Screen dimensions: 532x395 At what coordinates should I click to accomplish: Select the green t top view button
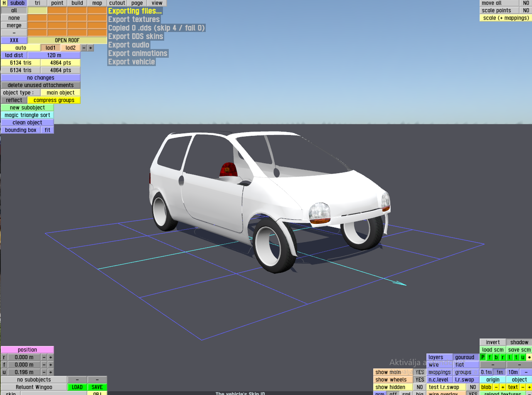516,357
